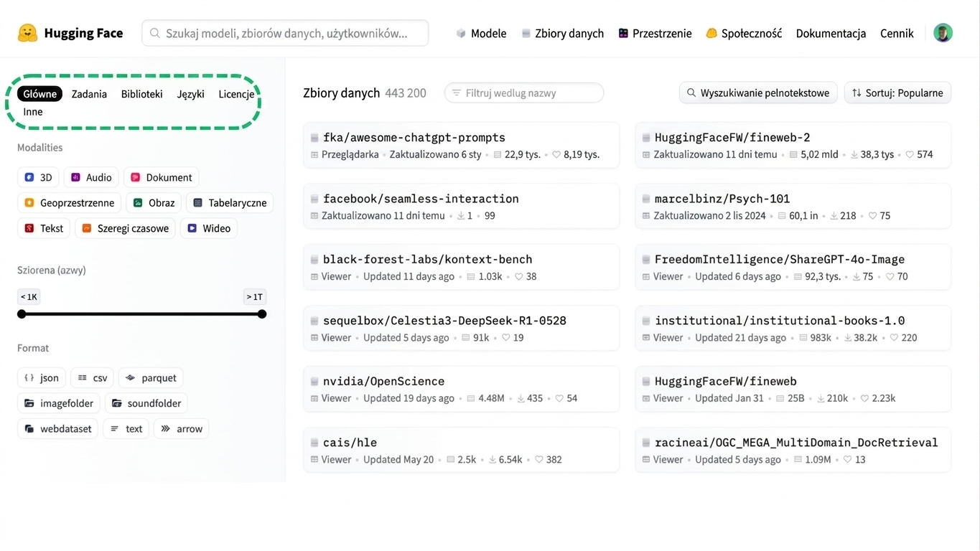Switch to the Zadania tab
The width and height of the screenshot is (980, 551).
(x=89, y=94)
